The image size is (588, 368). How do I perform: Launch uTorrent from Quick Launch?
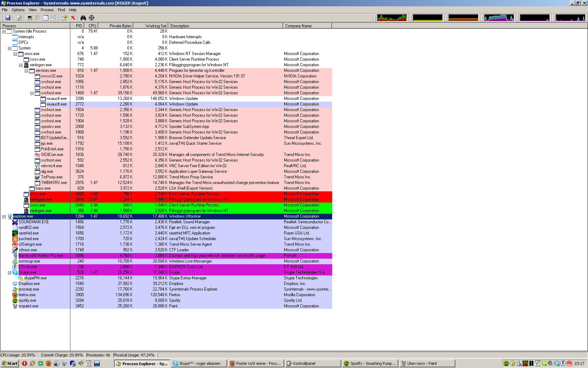tap(41, 363)
